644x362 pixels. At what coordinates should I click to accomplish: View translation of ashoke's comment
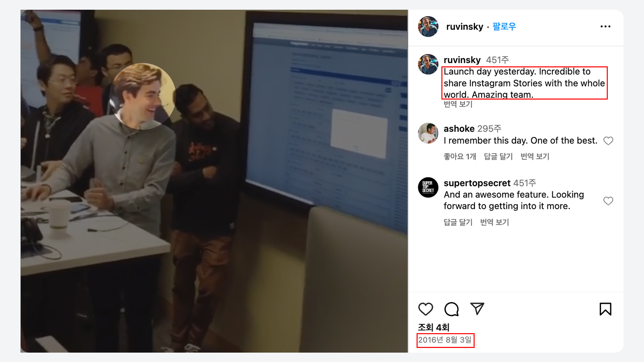pyautogui.click(x=535, y=157)
